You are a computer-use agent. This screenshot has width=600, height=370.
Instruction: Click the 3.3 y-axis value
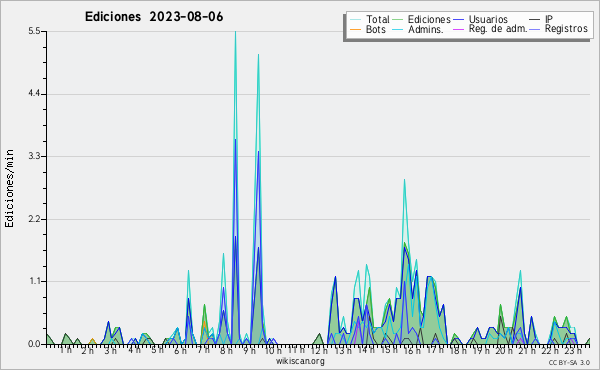(34, 156)
